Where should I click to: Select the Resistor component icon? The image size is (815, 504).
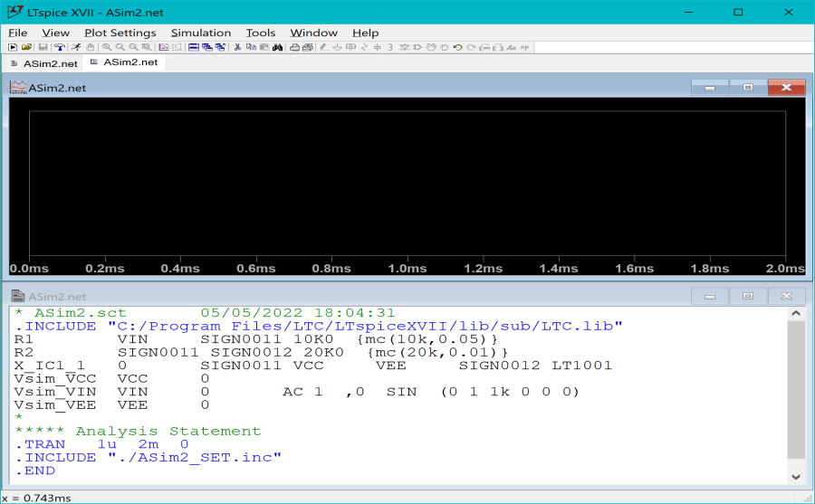click(364, 47)
